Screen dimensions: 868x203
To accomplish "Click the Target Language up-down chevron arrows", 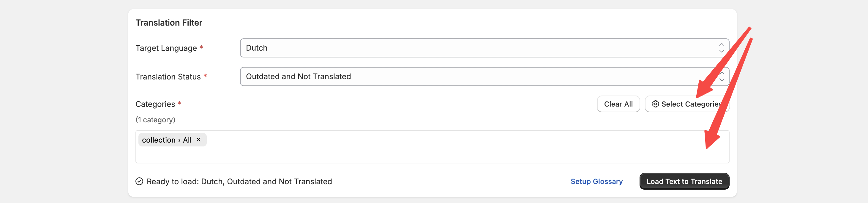I will click(x=722, y=48).
